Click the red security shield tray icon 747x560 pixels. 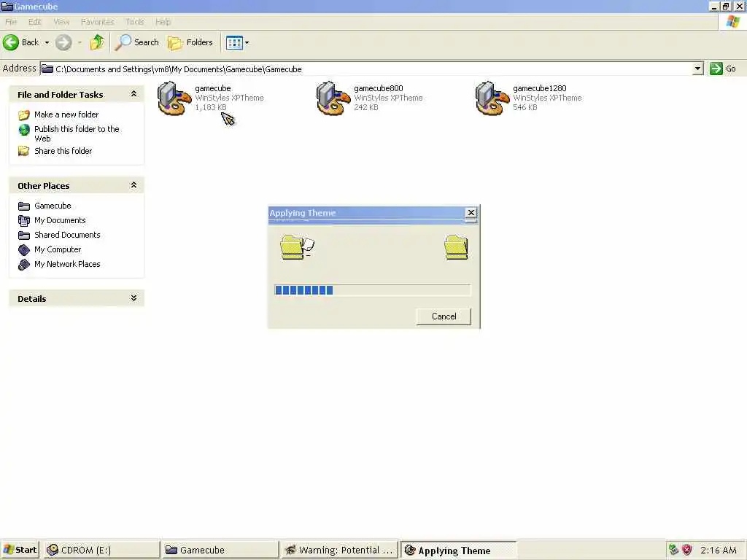pyautogui.click(x=686, y=550)
